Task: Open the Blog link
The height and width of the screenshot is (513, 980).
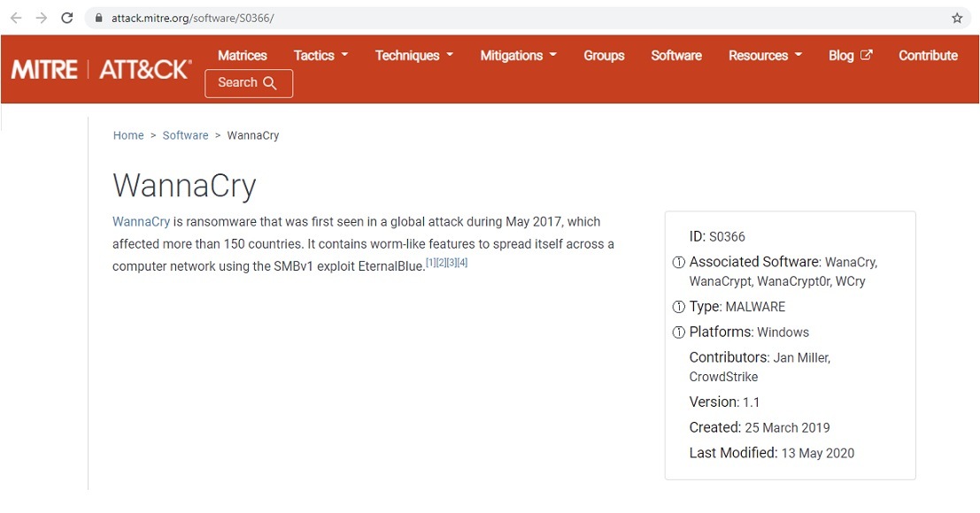Action: [x=841, y=56]
